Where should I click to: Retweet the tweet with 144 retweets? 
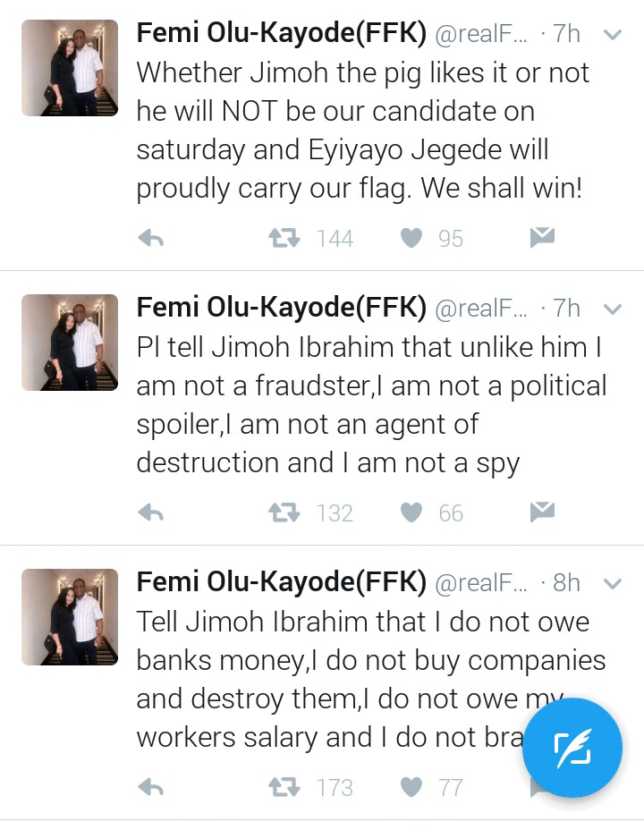coord(284,238)
